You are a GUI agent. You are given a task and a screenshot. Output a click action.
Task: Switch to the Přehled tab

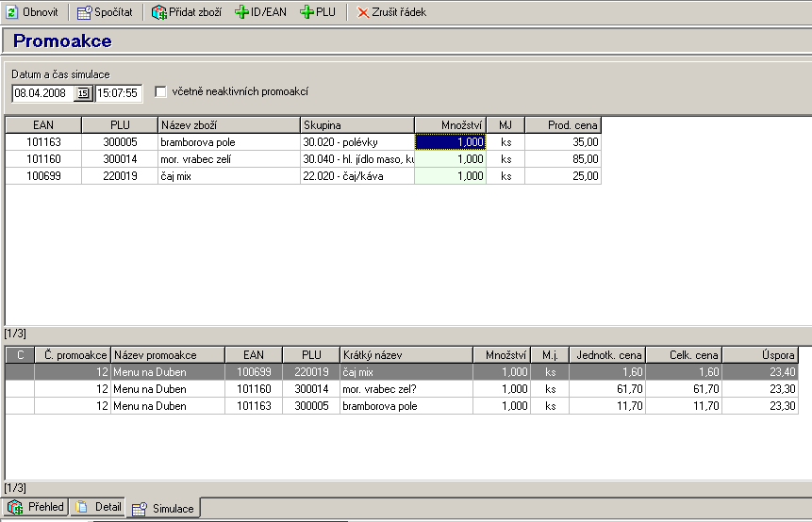tap(35, 507)
